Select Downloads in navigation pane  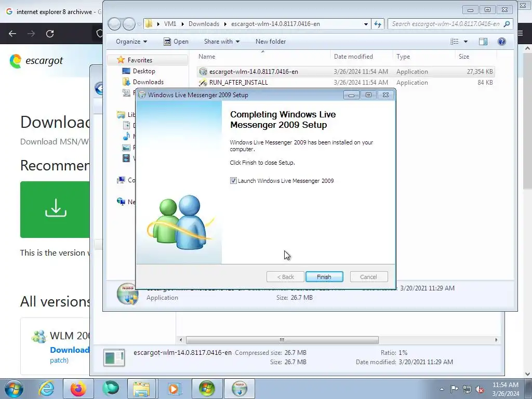pos(148,82)
